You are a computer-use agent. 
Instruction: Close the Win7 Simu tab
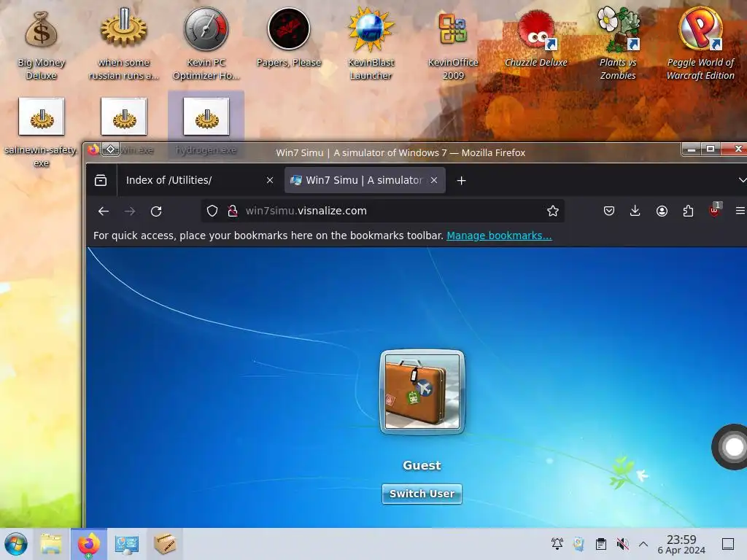pos(434,181)
